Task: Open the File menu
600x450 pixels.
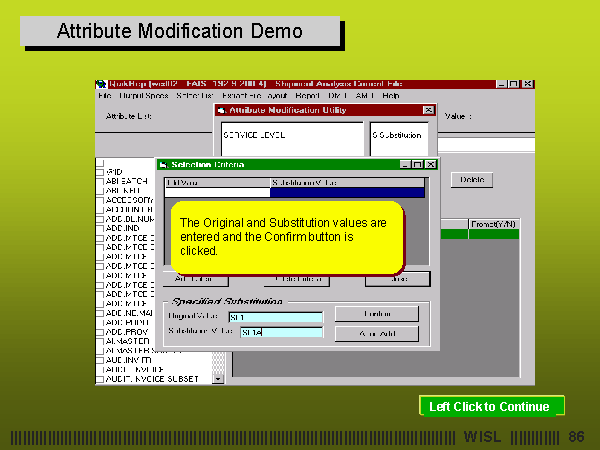Action: (x=104, y=96)
